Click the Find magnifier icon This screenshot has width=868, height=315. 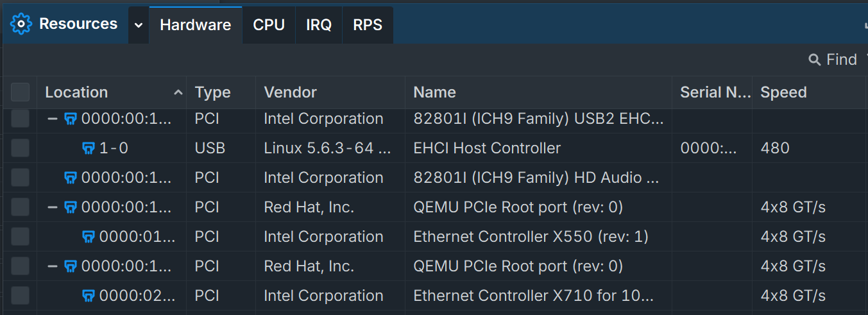[x=815, y=60]
